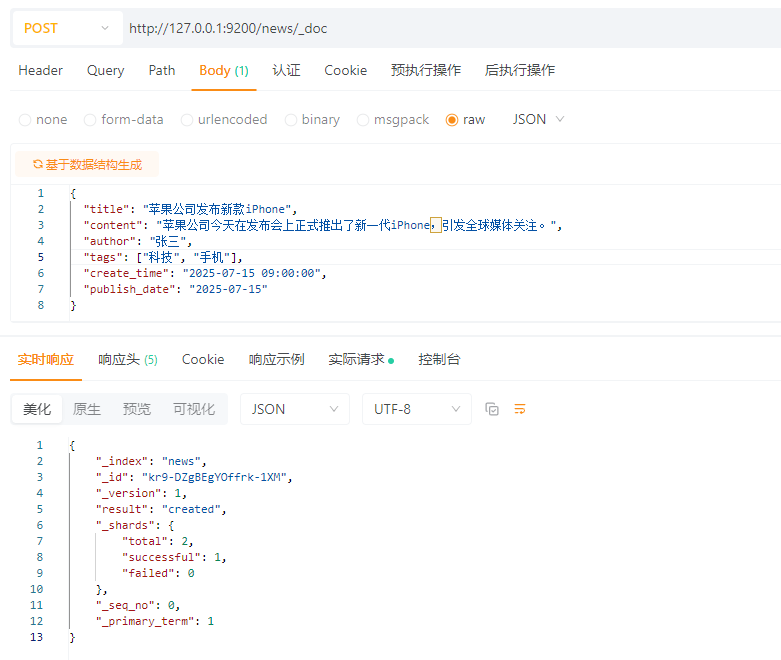Click the "tags" line in request body

pyautogui.click(x=163, y=257)
